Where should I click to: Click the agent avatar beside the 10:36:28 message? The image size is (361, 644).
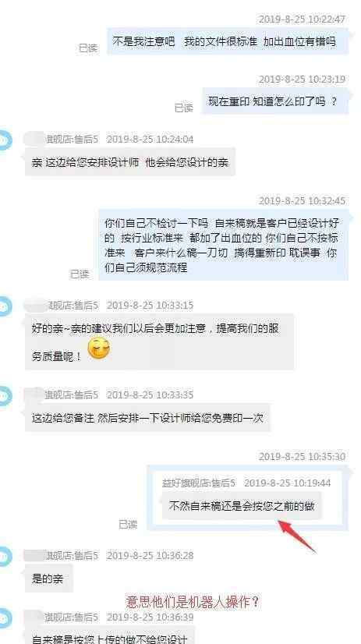click(5, 556)
